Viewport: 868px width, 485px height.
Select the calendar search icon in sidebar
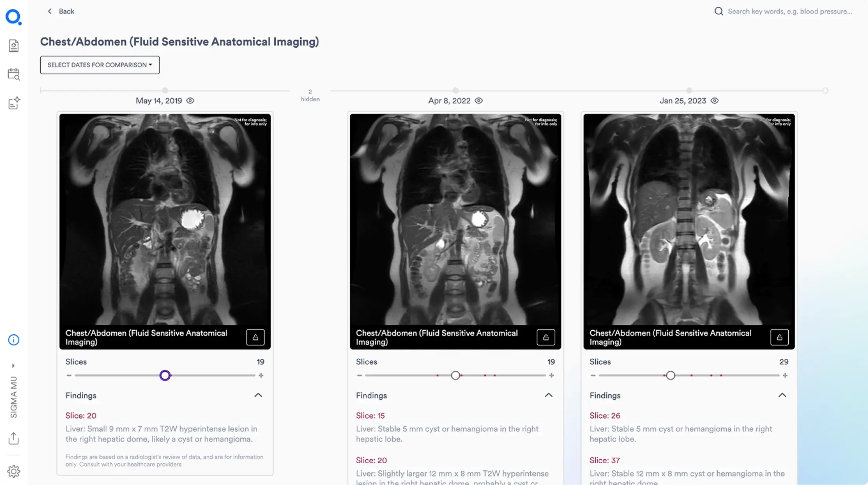coord(14,74)
